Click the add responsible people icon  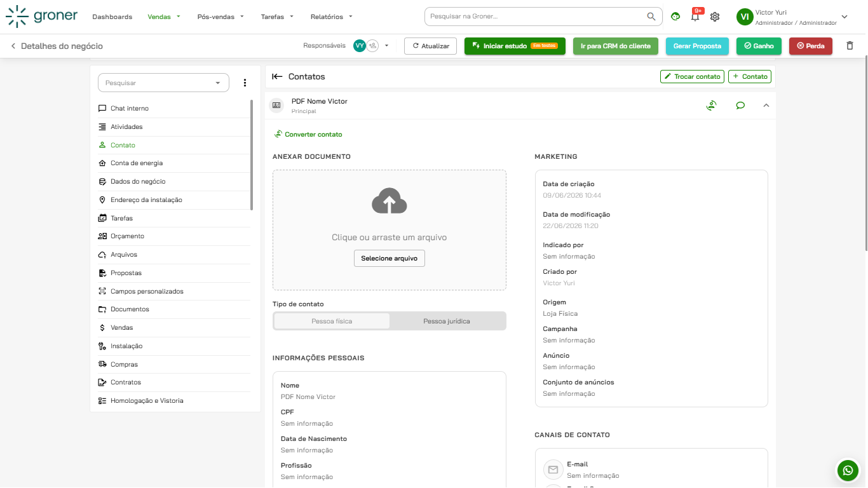click(x=373, y=46)
